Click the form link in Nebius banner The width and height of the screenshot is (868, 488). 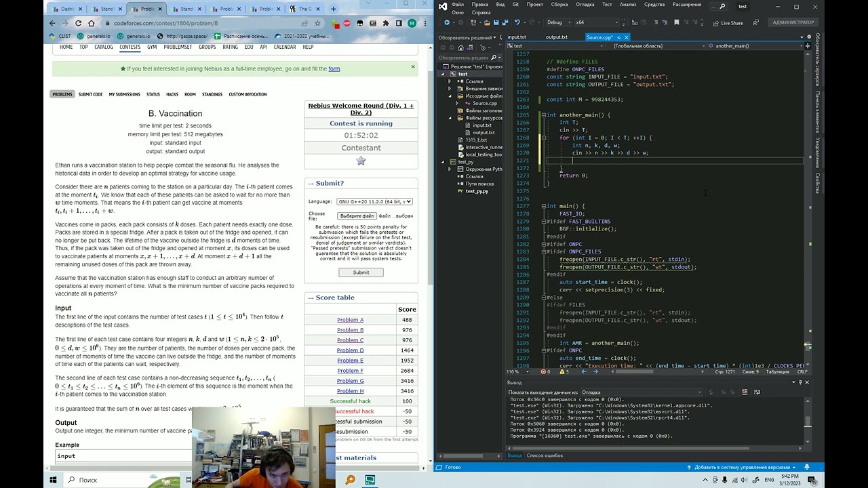click(x=334, y=68)
